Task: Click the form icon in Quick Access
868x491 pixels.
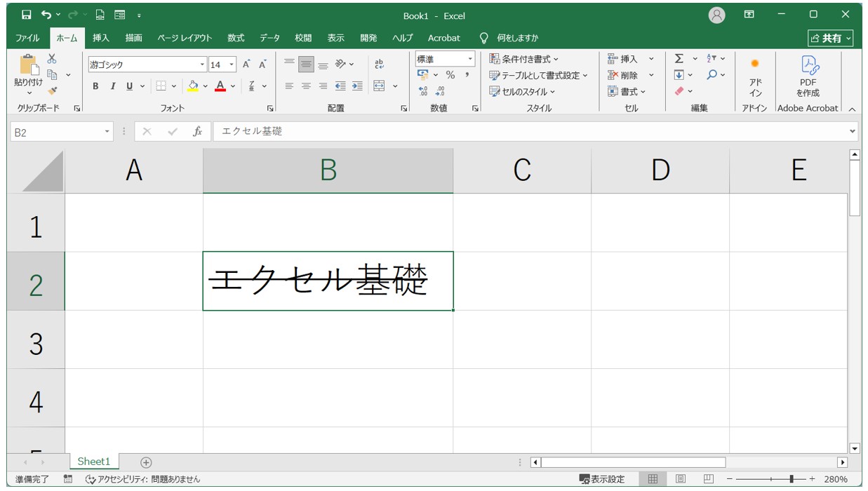Action: coord(119,15)
